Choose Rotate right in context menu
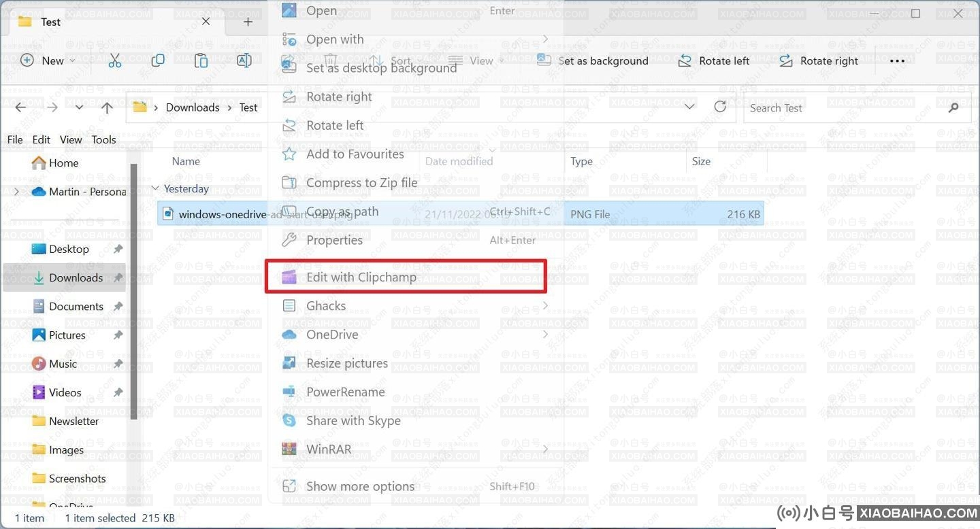Viewport: 980px width, 529px height. (x=416, y=97)
